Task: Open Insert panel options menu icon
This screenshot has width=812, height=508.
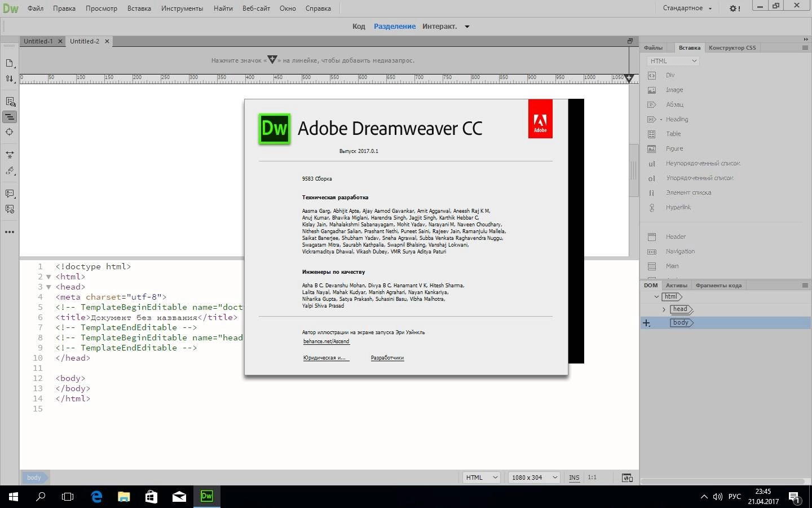Action: pyautogui.click(x=805, y=47)
